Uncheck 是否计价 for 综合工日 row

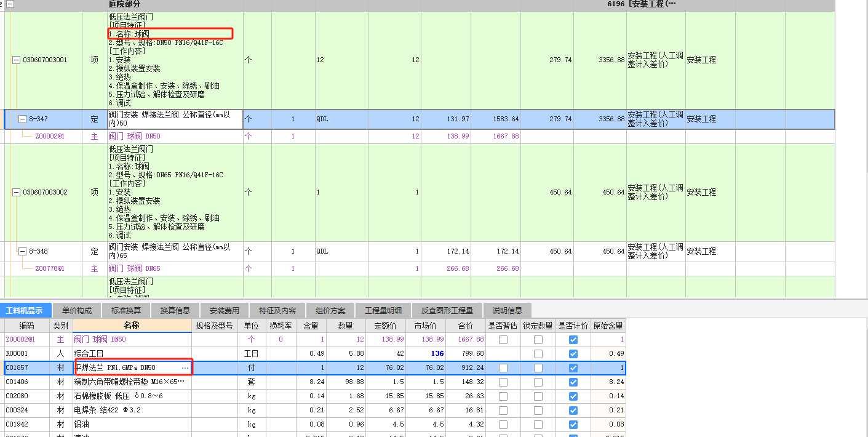pyautogui.click(x=573, y=354)
